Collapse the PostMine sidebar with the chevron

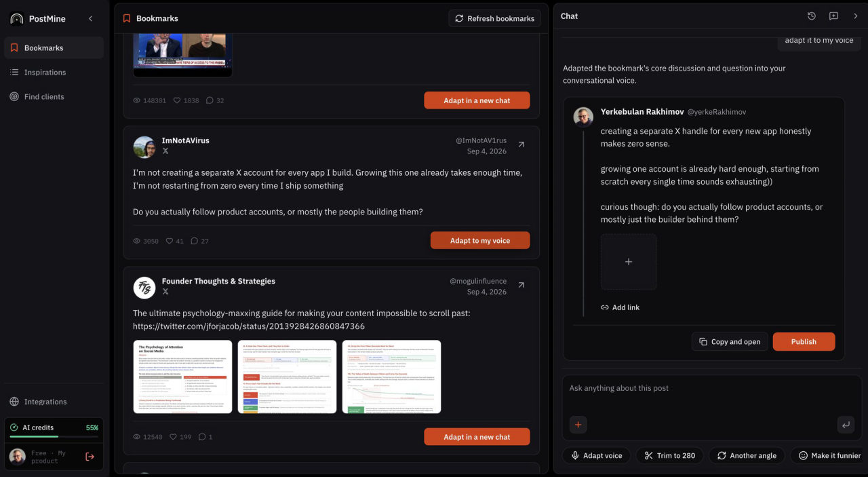(x=91, y=19)
